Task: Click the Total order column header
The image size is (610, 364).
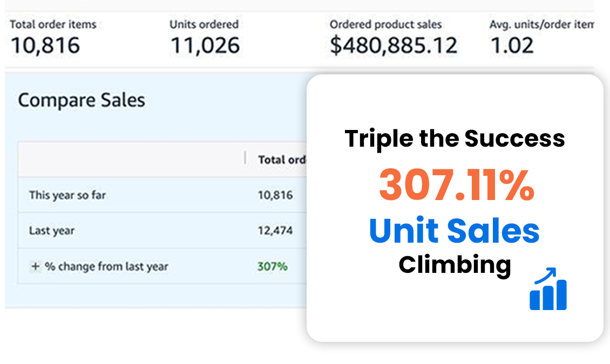Action: coord(282,160)
